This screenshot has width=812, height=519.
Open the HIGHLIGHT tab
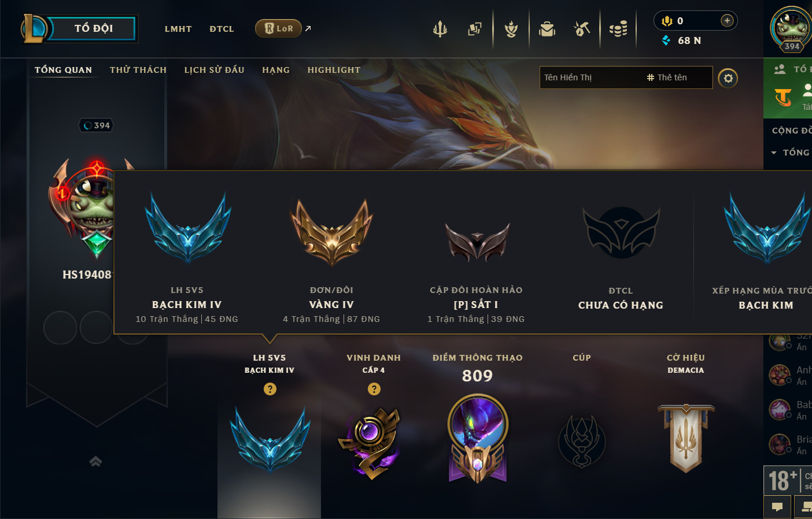click(x=334, y=70)
